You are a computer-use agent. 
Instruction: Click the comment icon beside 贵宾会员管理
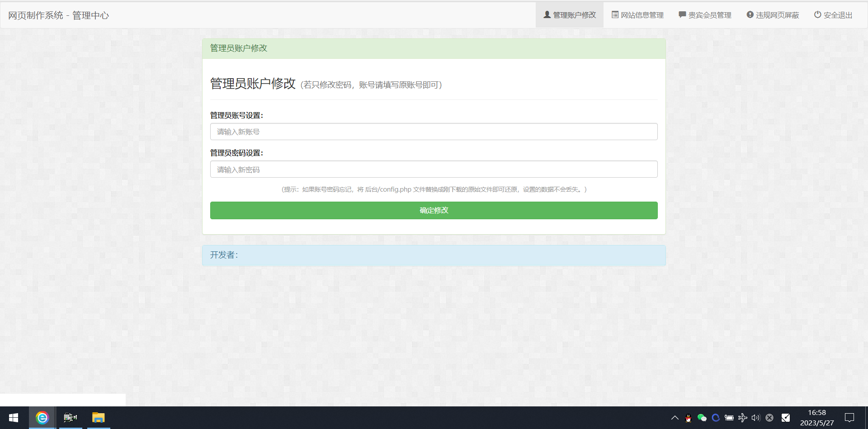(x=682, y=14)
